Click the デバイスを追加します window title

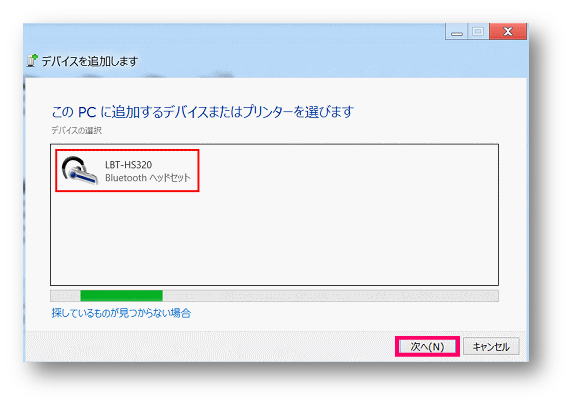90,61
